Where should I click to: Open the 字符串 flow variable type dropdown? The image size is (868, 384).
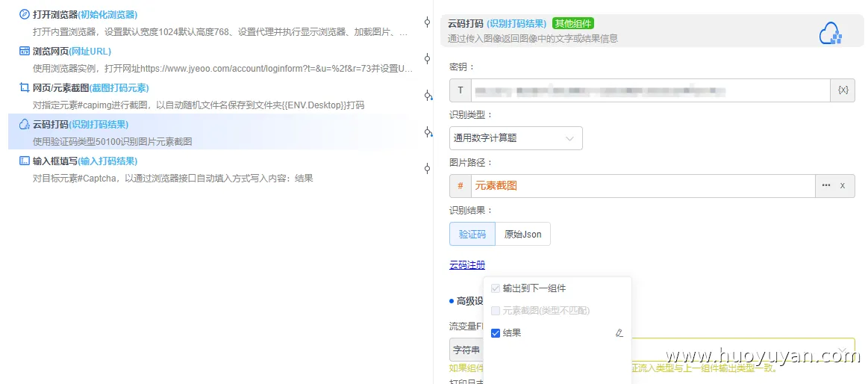pyautogui.click(x=466, y=350)
